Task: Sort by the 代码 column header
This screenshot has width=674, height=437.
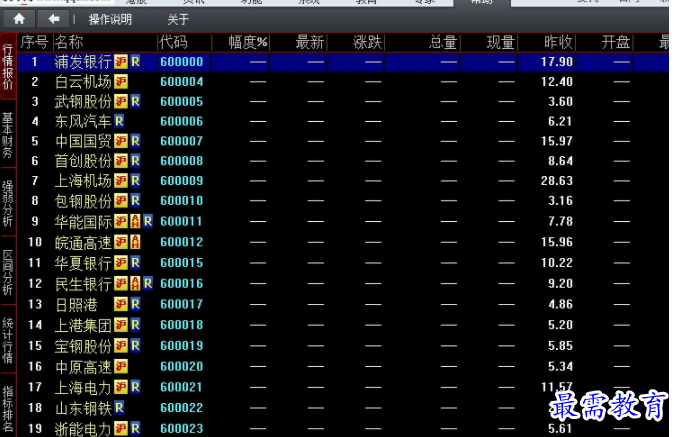Action: click(x=173, y=43)
